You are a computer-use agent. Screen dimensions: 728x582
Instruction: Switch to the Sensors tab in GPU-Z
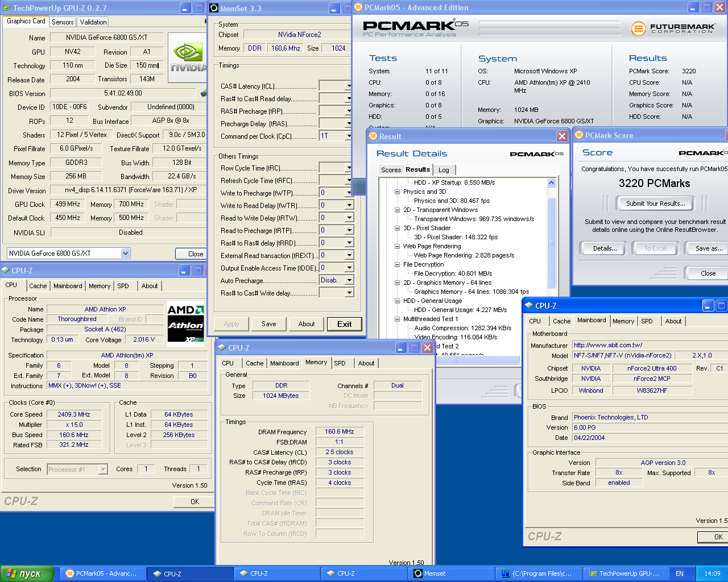pyautogui.click(x=63, y=22)
